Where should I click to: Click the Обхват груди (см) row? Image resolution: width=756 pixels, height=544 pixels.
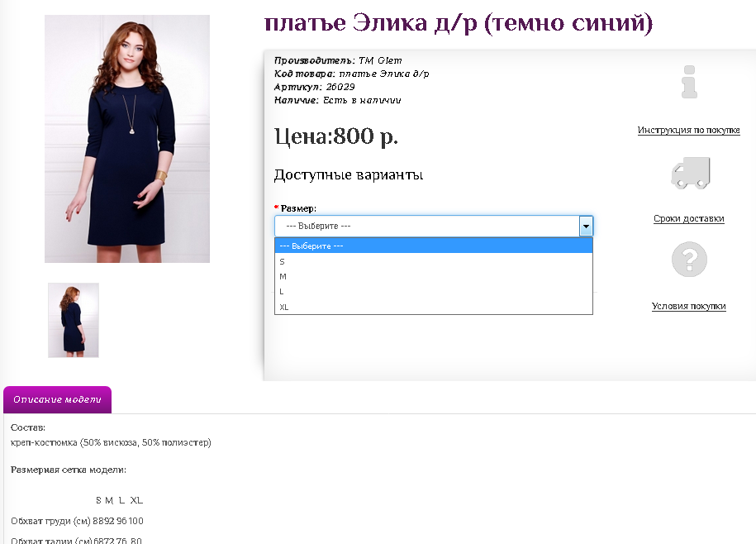point(77,522)
